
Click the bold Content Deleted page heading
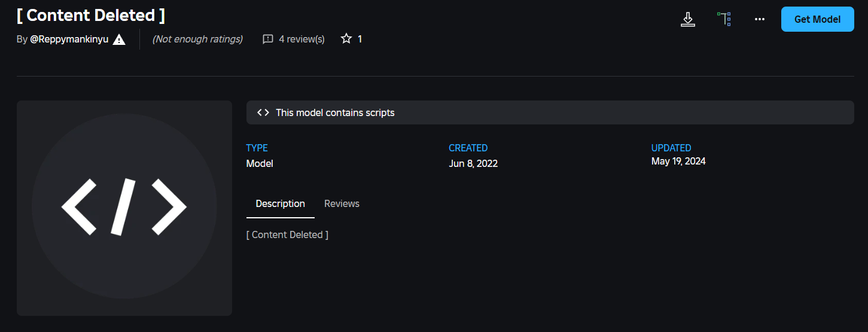[x=91, y=15]
